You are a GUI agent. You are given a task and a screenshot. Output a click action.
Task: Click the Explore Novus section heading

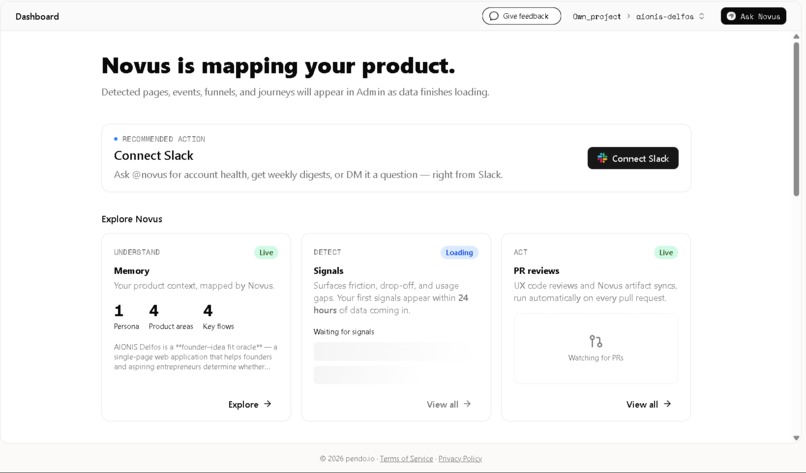(132, 219)
